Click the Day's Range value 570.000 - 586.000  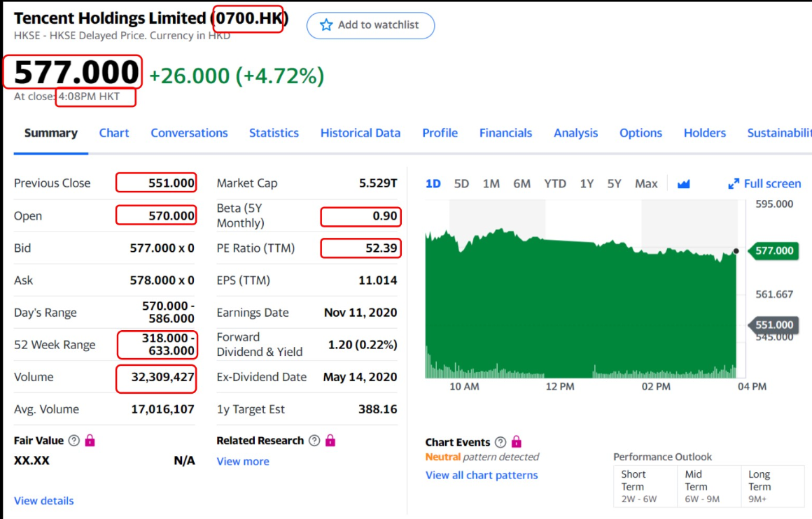coord(168,313)
